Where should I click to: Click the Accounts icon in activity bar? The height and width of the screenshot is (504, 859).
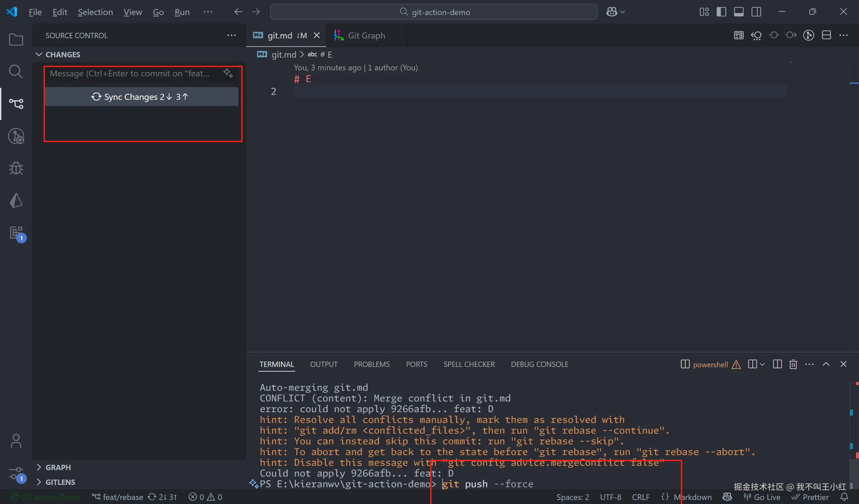[x=16, y=441]
